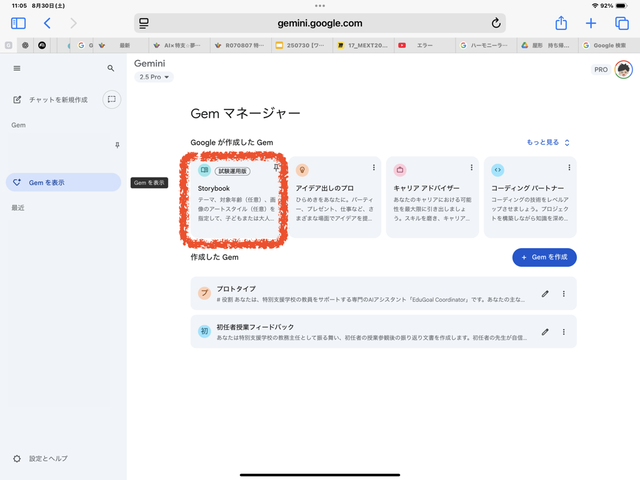Toggle the Safari sidebar panel

click(18, 23)
